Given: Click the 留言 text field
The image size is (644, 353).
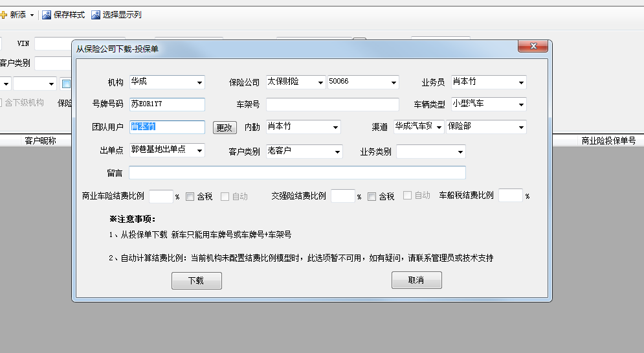Looking at the screenshot, I should (297, 172).
